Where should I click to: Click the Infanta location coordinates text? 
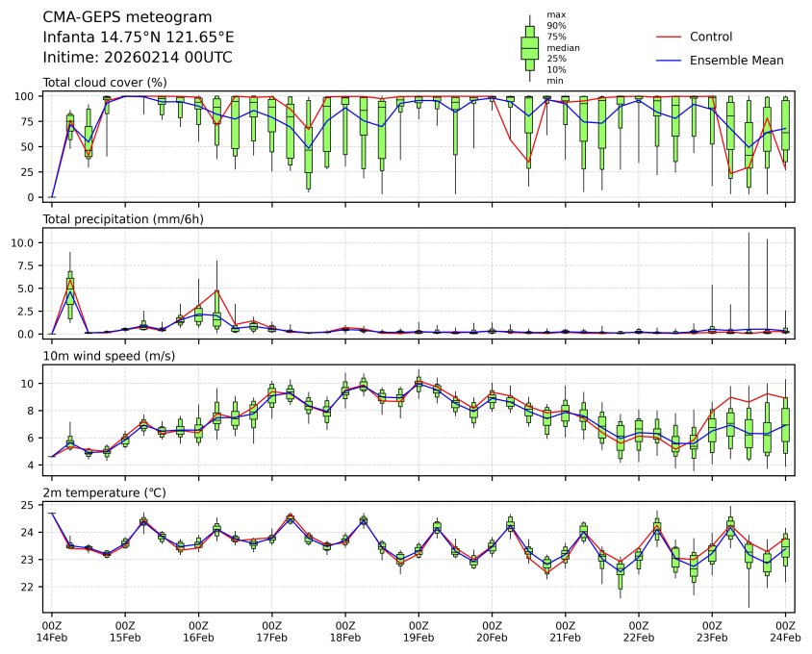tap(139, 38)
